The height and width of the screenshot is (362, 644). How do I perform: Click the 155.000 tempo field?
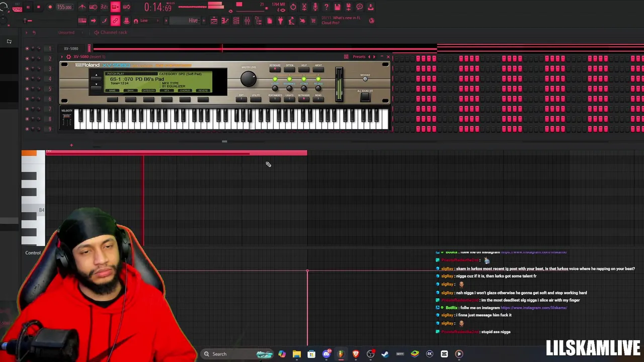click(64, 7)
